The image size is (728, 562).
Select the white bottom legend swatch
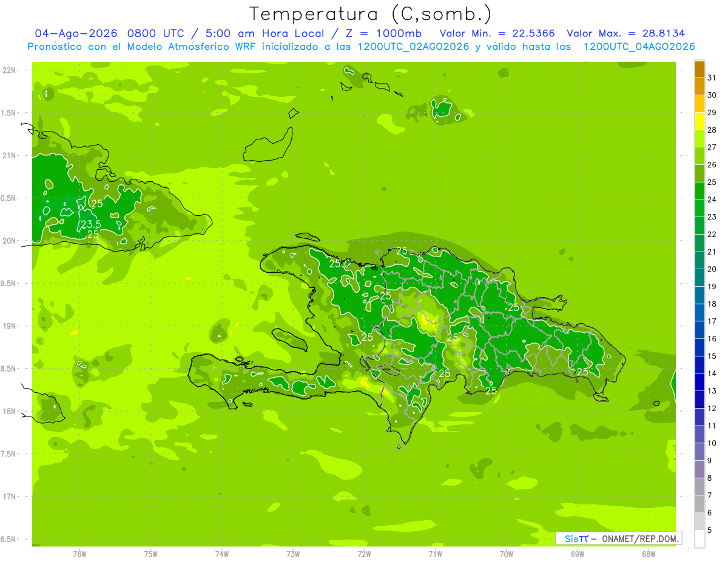pos(700,539)
